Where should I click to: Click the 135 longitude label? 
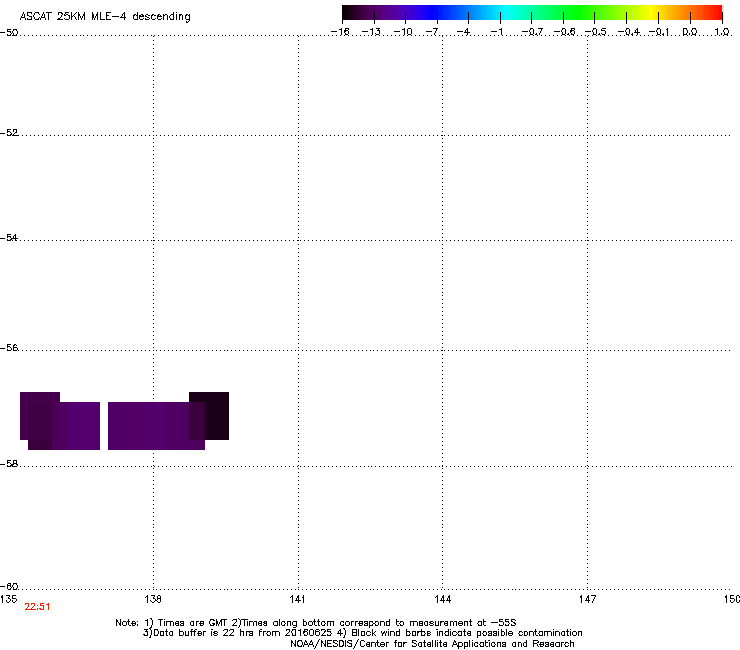(x=8, y=599)
